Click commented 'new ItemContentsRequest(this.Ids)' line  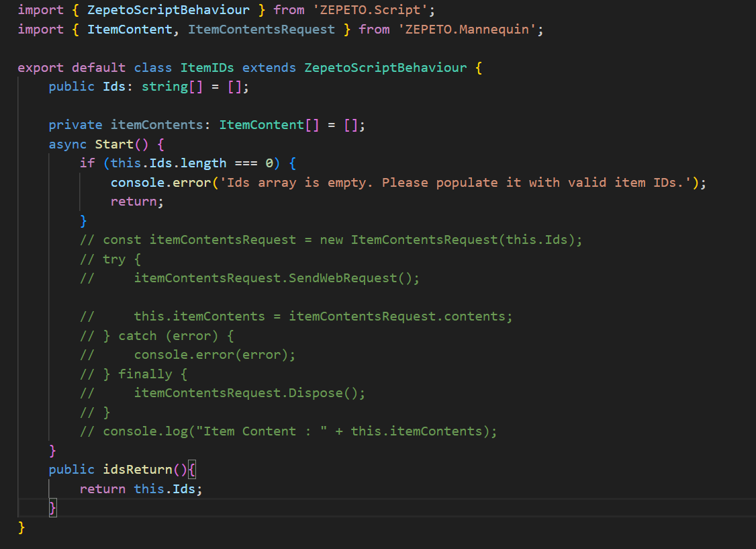(331, 240)
